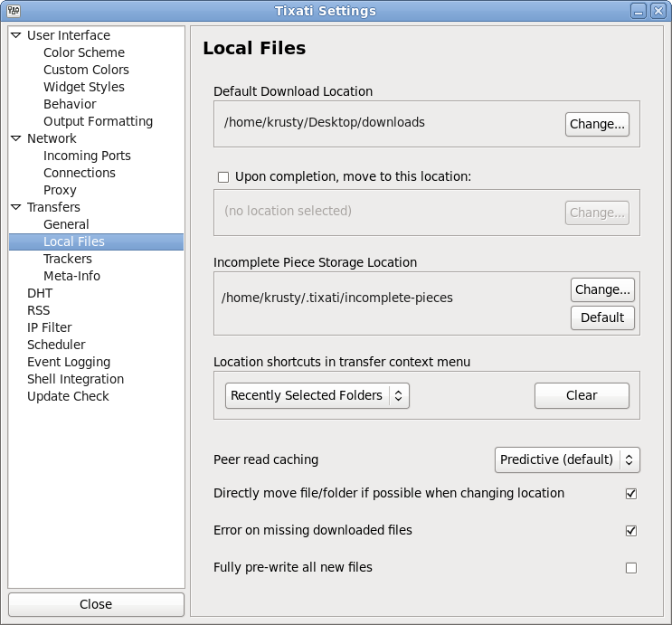Enable fully pre-write all new files
The image size is (672, 625).
tap(631, 568)
